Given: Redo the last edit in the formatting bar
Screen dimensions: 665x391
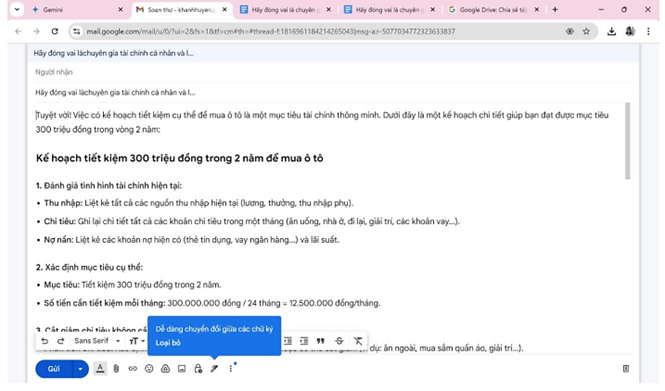Looking at the screenshot, I should pos(61,341).
